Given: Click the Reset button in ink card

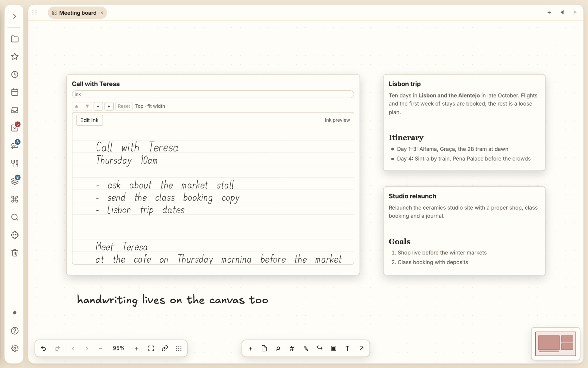Looking at the screenshot, I should coord(124,106).
